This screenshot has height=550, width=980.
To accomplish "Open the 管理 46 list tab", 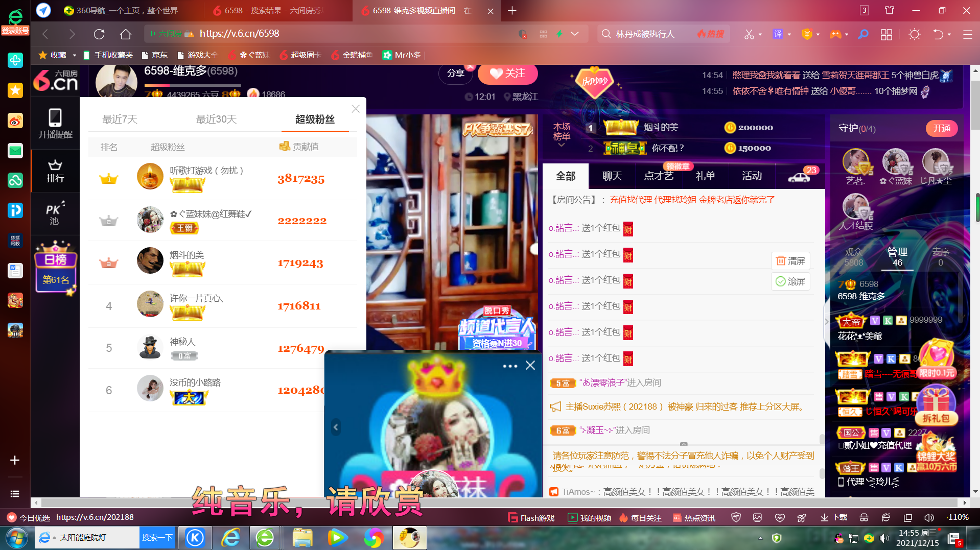I will pos(897,257).
